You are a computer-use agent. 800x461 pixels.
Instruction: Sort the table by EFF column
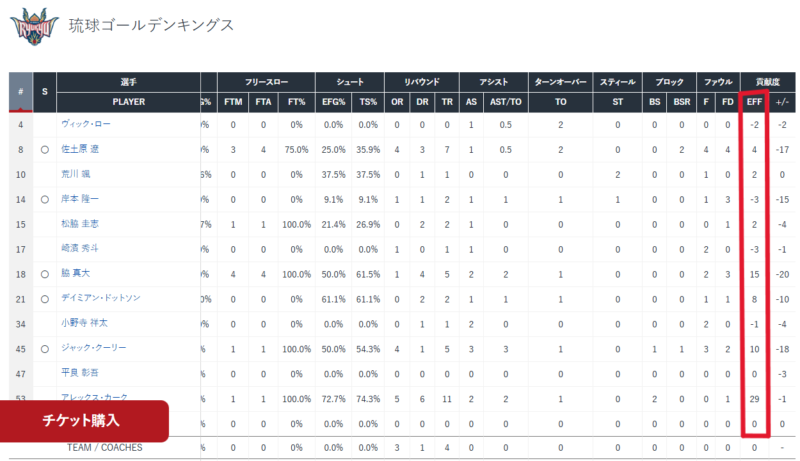755,102
